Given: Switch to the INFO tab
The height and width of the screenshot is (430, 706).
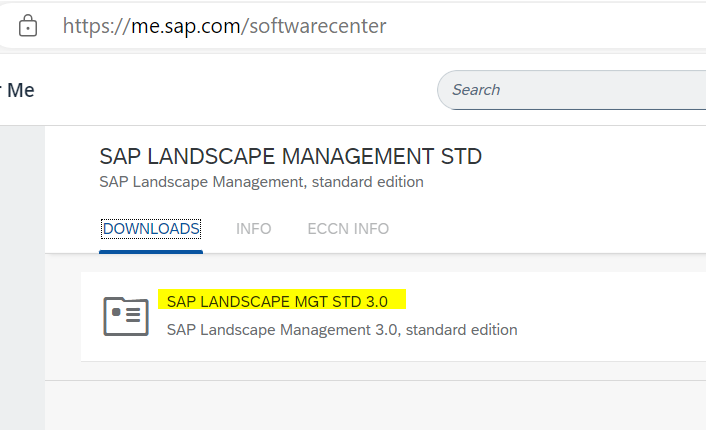Looking at the screenshot, I should point(253,229).
